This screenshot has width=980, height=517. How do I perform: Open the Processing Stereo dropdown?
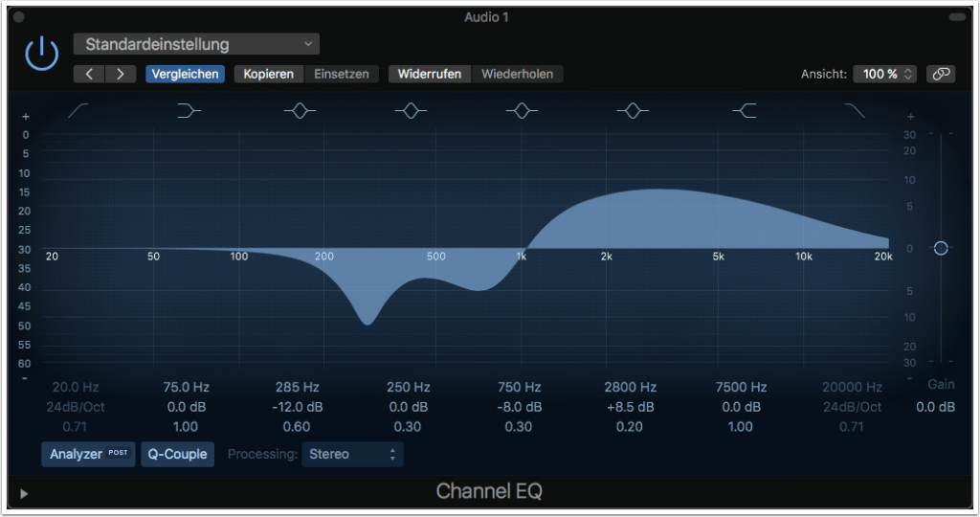[x=352, y=454]
